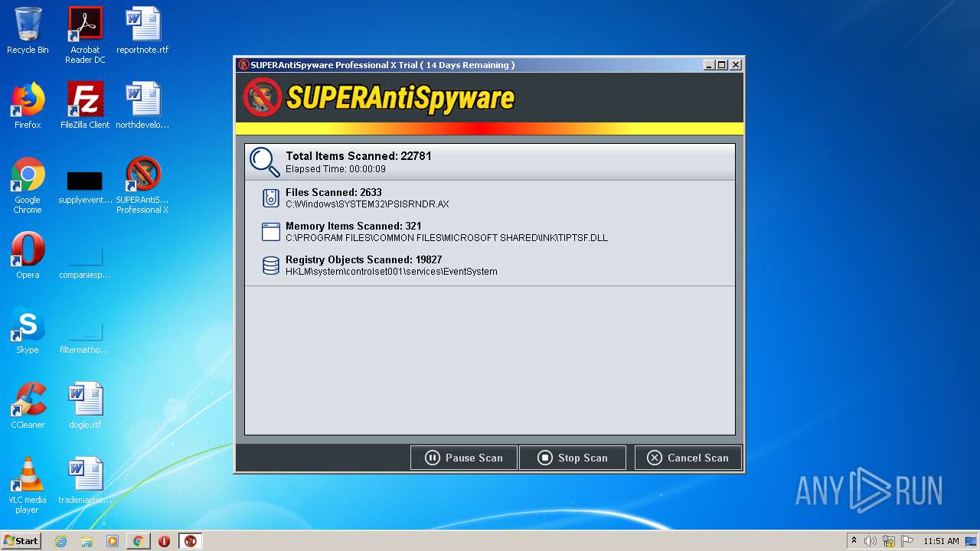Select the supplyevent... black thumbnail file
980x551 pixels.
point(85,185)
